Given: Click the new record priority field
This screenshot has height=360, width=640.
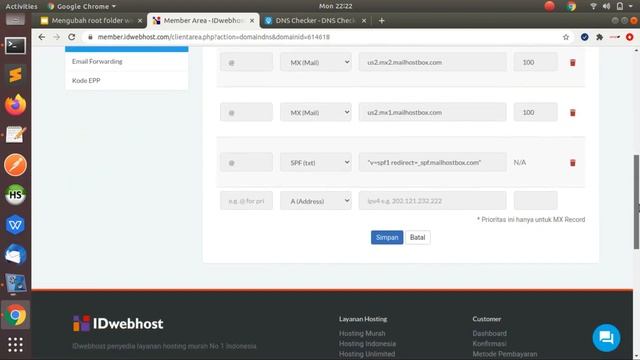Looking at the screenshot, I should (x=535, y=201).
